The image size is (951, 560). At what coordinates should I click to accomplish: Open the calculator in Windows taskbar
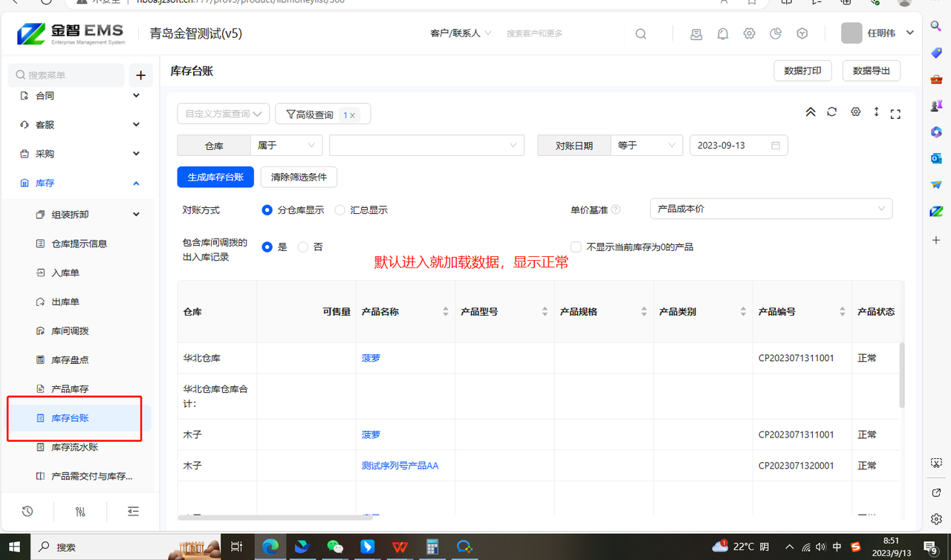click(432, 547)
